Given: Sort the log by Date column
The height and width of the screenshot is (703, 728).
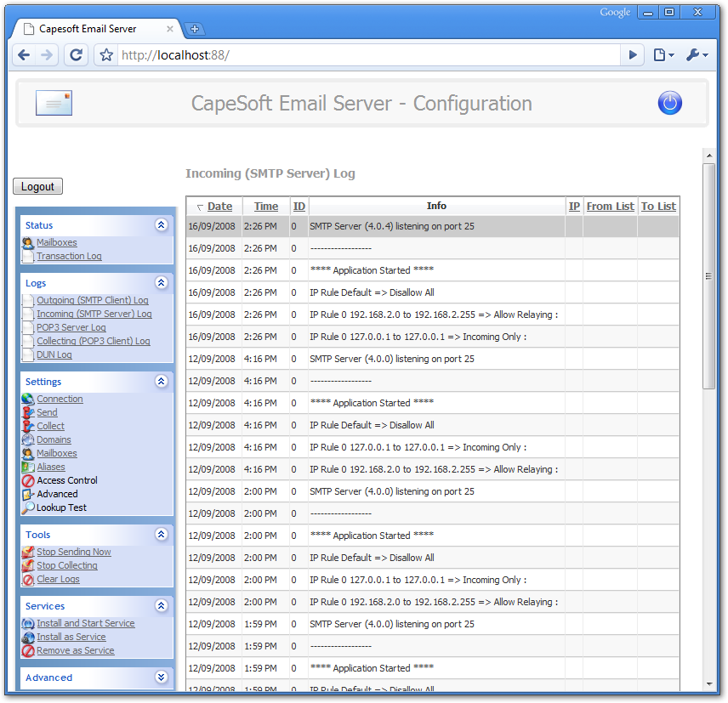Looking at the screenshot, I should tap(219, 206).
